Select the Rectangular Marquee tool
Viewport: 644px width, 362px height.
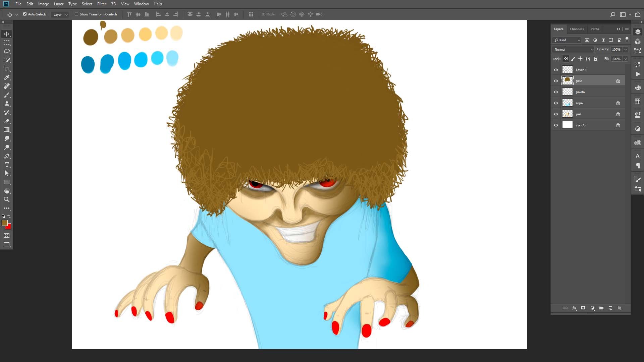point(7,43)
